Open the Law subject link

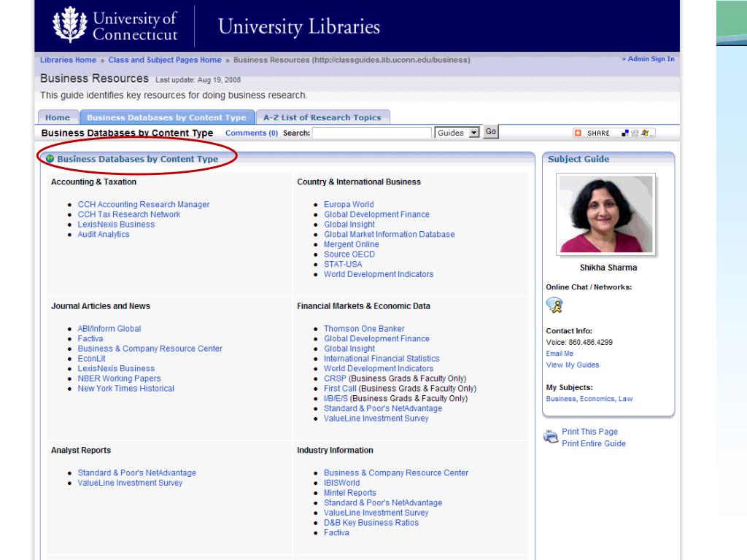point(625,399)
